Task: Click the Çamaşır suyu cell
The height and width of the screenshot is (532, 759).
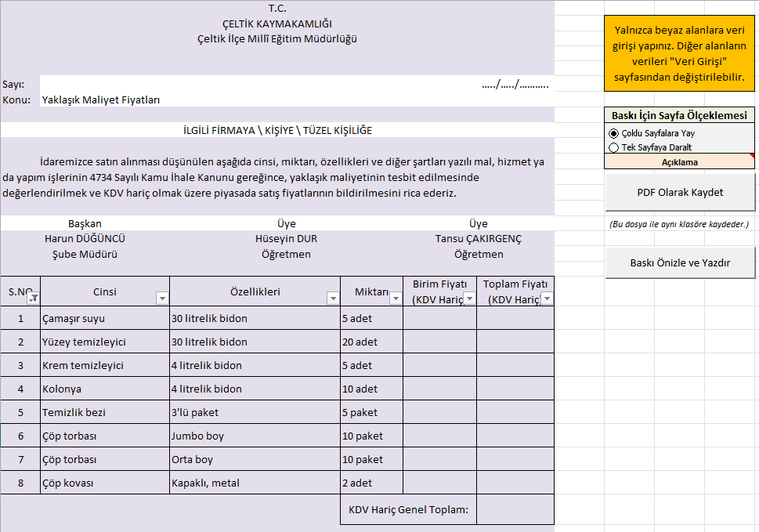Action: 105,318
